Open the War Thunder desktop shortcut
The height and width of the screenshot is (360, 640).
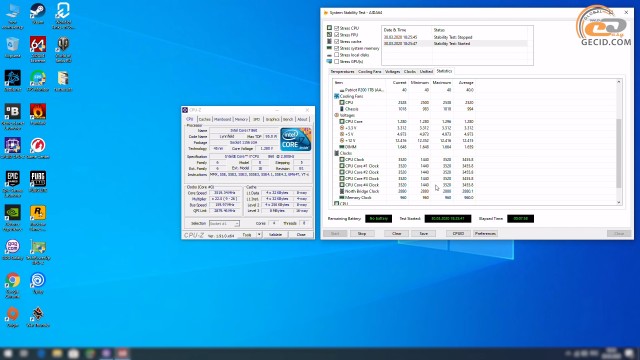(x=38, y=317)
